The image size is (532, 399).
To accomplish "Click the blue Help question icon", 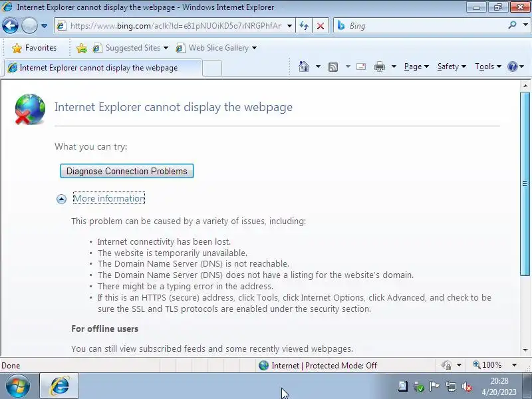I will 512,66.
